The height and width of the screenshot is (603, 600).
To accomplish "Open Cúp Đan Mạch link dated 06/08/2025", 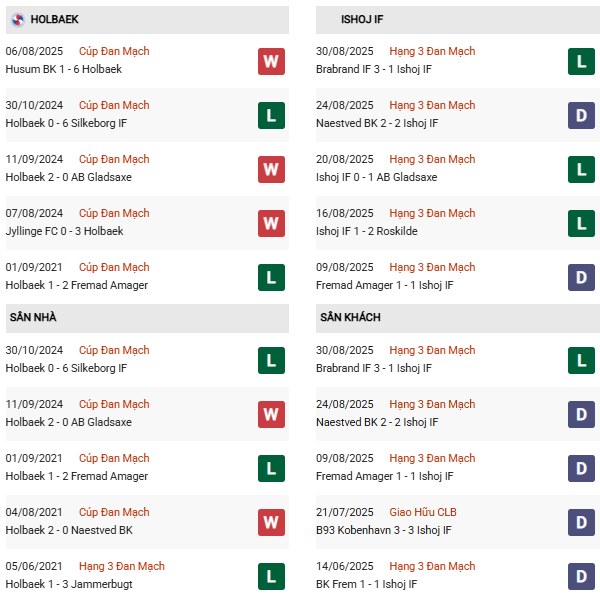I will coord(114,51).
